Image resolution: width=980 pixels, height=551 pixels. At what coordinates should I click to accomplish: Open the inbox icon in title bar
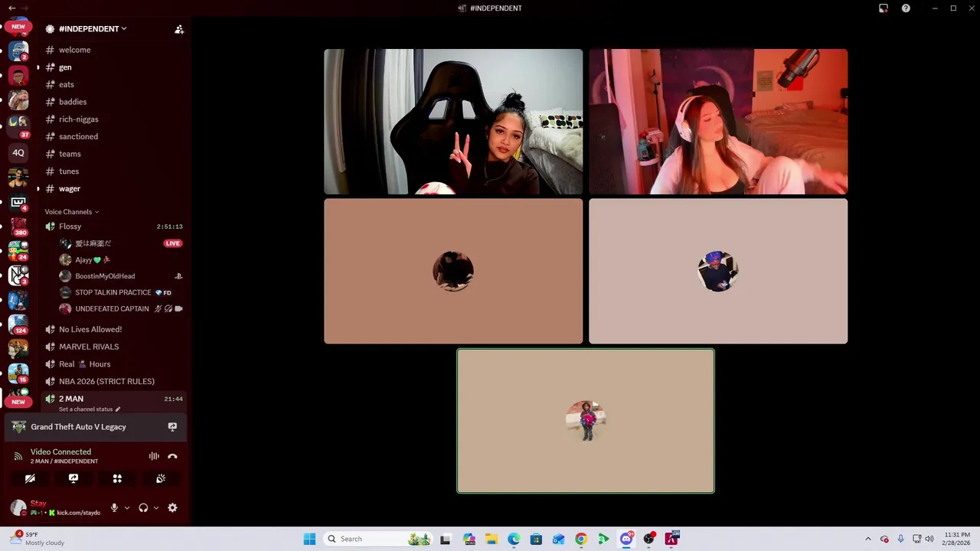coord(884,8)
